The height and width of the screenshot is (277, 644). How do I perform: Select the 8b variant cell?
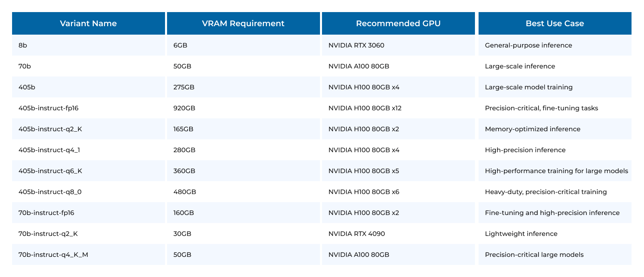[23, 45]
